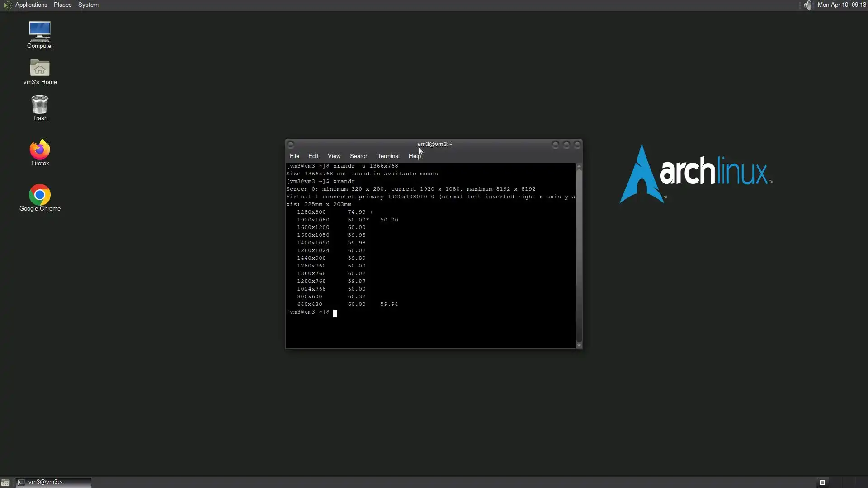This screenshot has height=488, width=868.
Task: Click the vm3@vm3:~ taskbar button
Action: (x=53, y=482)
